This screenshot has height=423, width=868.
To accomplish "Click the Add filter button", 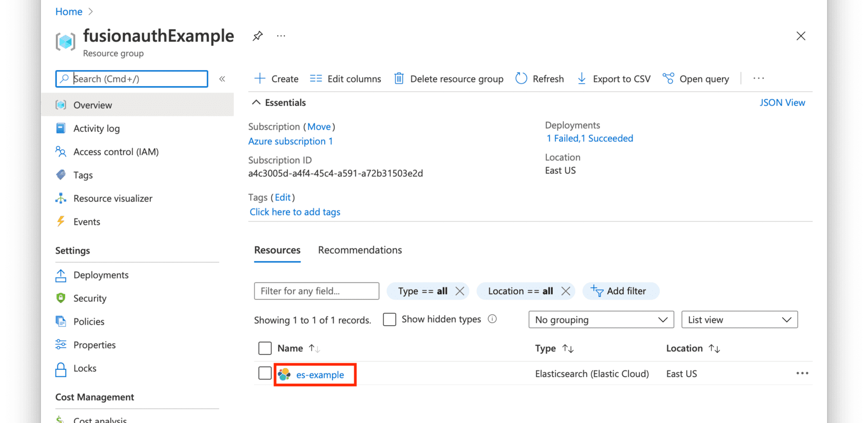I will (x=621, y=291).
